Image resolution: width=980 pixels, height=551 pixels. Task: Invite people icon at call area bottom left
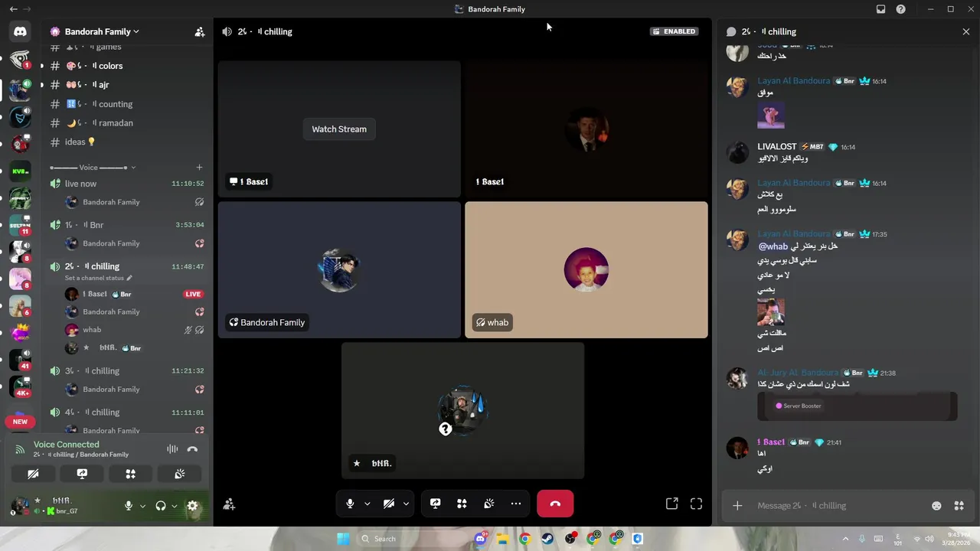pos(228,504)
